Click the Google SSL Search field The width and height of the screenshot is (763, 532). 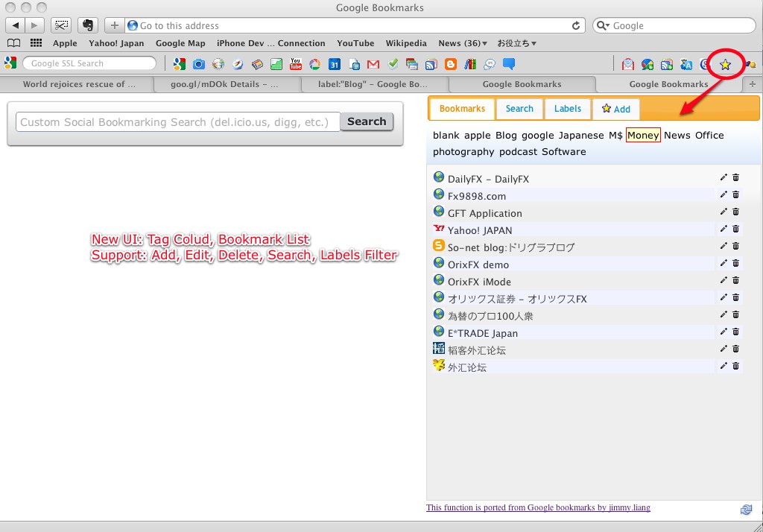[x=89, y=63]
